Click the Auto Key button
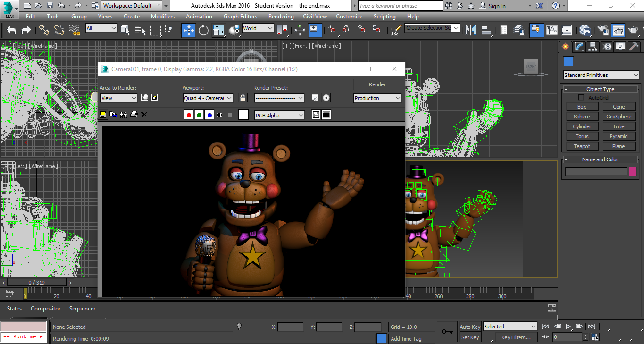Viewport: 644px width, 344px height. click(x=470, y=327)
